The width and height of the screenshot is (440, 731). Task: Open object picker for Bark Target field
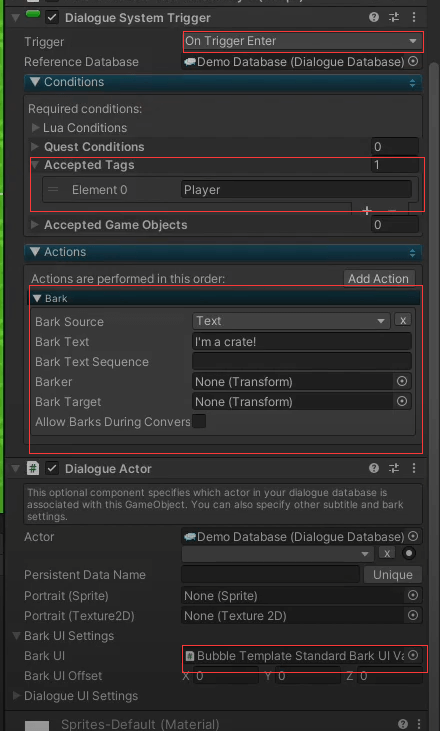402,401
